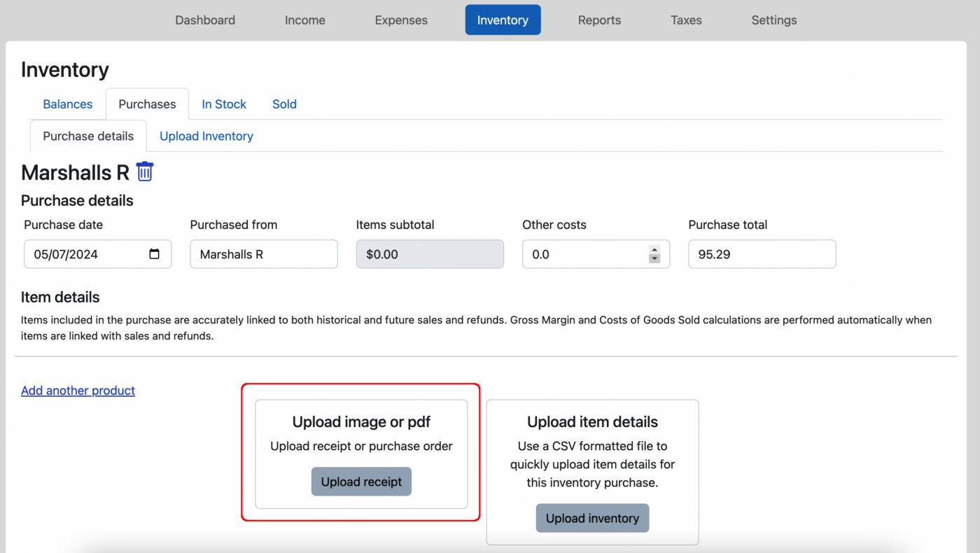This screenshot has height=553, width=980.
Task: Decrease Other costs using the down stepper arrow
Action: click(x=654, y=258)
